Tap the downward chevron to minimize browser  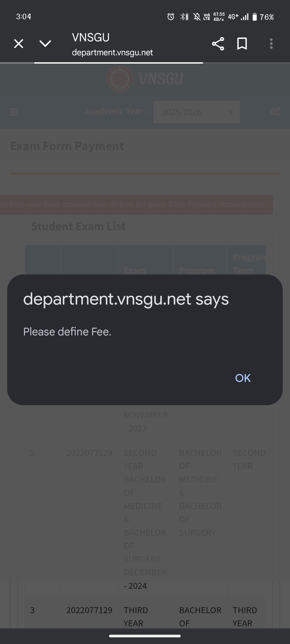pos(45,43)
